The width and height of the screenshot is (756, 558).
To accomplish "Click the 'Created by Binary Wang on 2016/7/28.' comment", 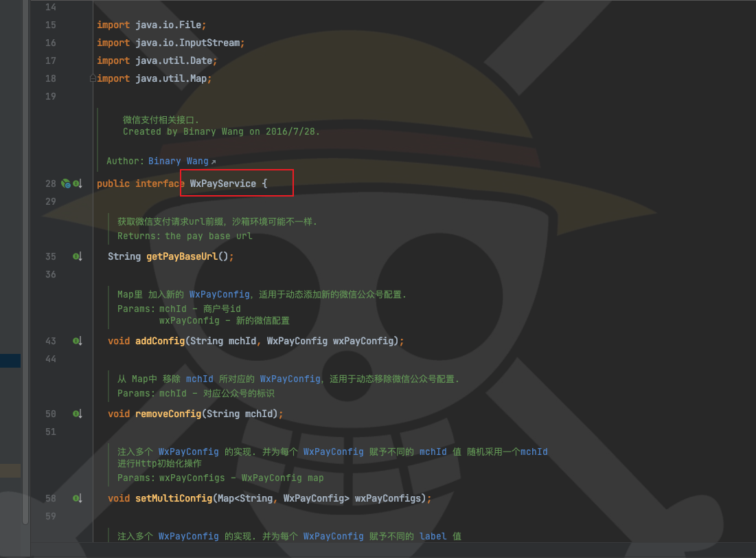I will [x=221, y=131].
